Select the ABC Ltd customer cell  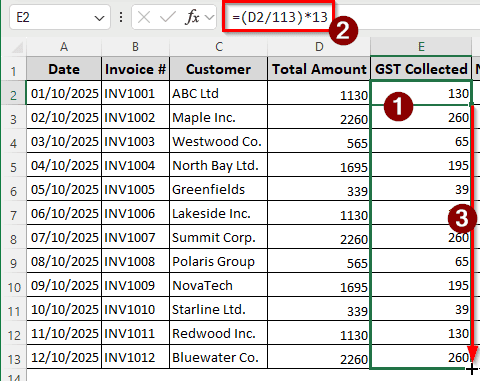point(218,93)
